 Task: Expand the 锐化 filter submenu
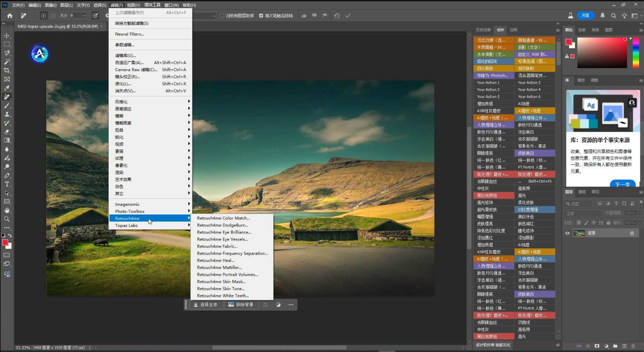[150, 137]
